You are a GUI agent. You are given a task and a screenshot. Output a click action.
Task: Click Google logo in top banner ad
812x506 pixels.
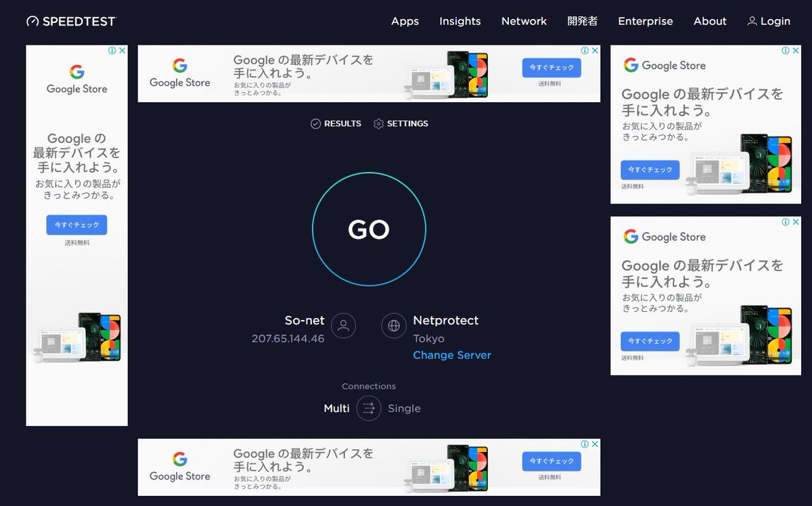coord(180,66)
